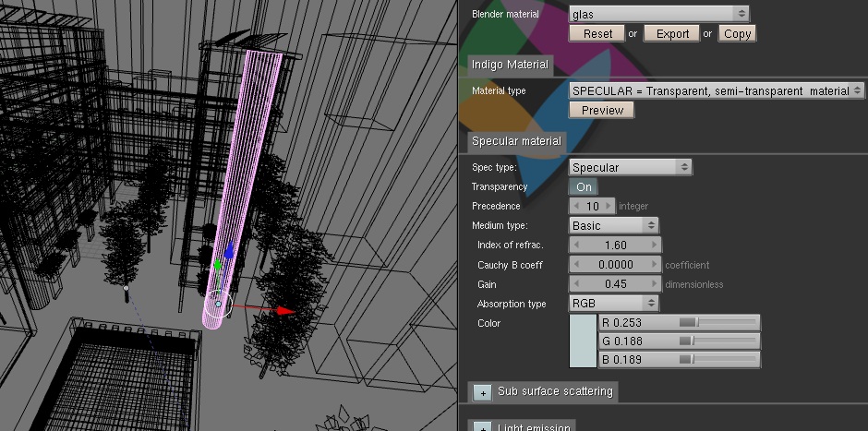Toggle Transparency On button
The width and height of the screenshot is (868, 431).
(x=584, y=187)
